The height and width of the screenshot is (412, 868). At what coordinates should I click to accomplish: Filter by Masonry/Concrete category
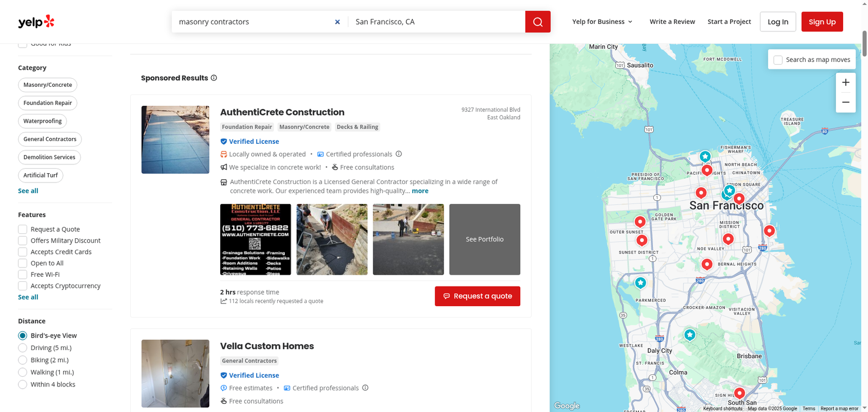(48, 85)
